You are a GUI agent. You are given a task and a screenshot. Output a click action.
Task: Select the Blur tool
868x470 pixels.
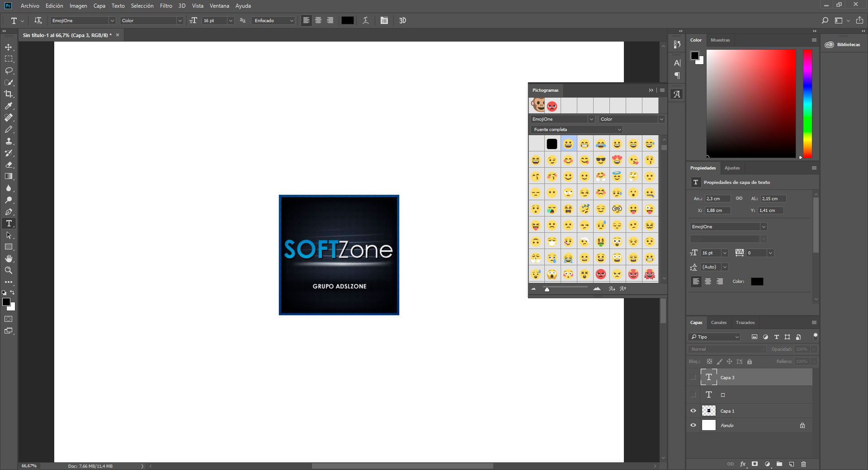pos(9,188)
